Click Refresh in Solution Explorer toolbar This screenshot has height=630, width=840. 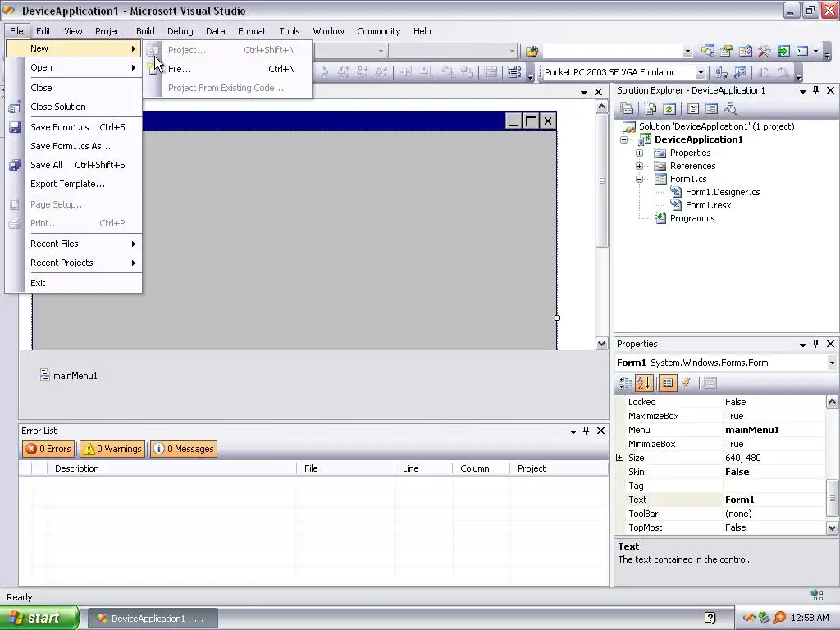[669, 109]
